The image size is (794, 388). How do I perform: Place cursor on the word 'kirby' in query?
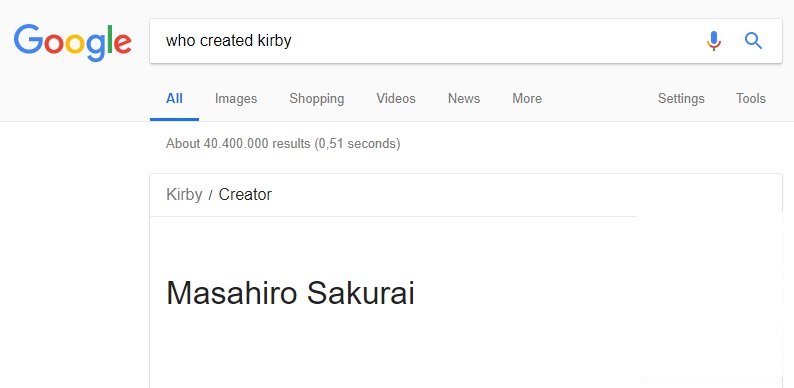coord(274,41)
